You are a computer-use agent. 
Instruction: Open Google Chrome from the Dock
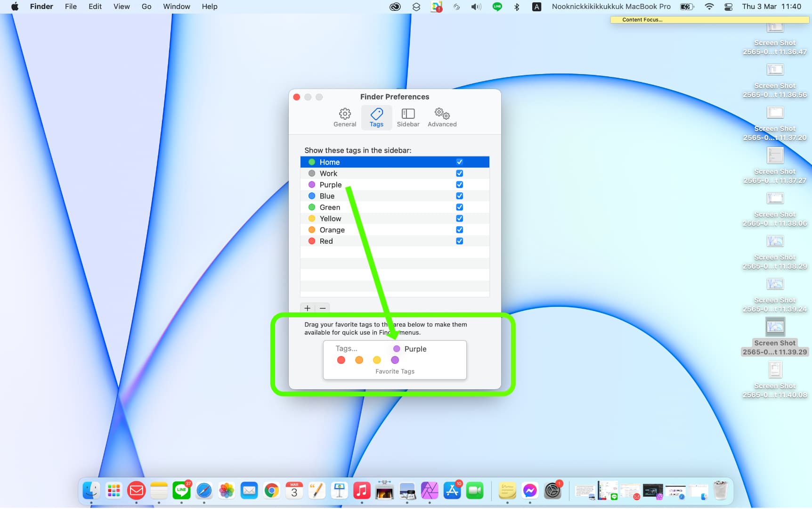click(x=272, y=491)
